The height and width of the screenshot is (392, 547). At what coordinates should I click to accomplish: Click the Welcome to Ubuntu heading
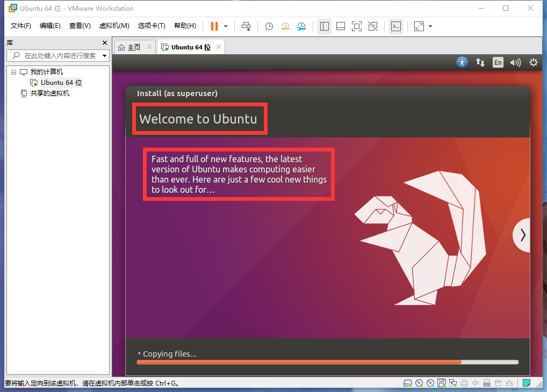pos(198,119)
